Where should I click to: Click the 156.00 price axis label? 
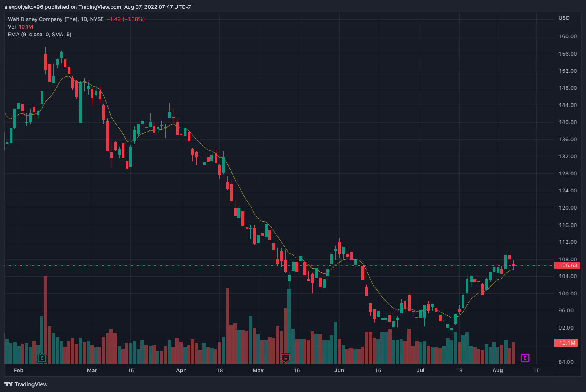568,54
